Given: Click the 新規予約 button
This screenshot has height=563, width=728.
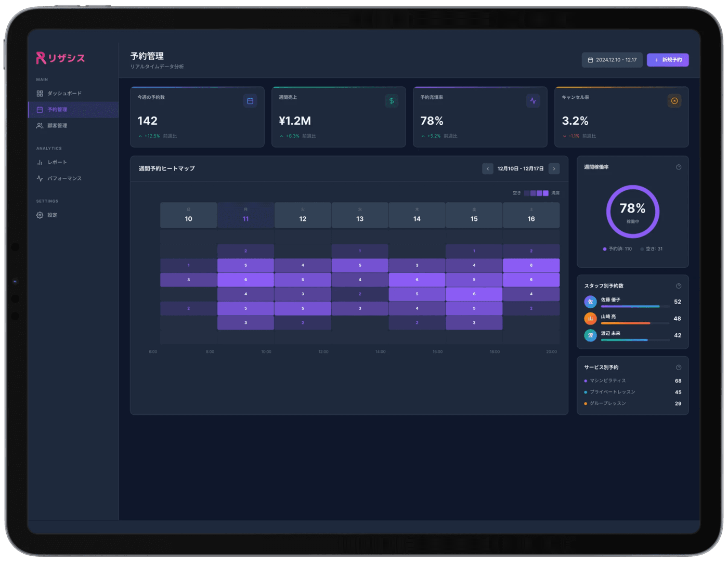Looking at the screenshot, I should (668, 60).
